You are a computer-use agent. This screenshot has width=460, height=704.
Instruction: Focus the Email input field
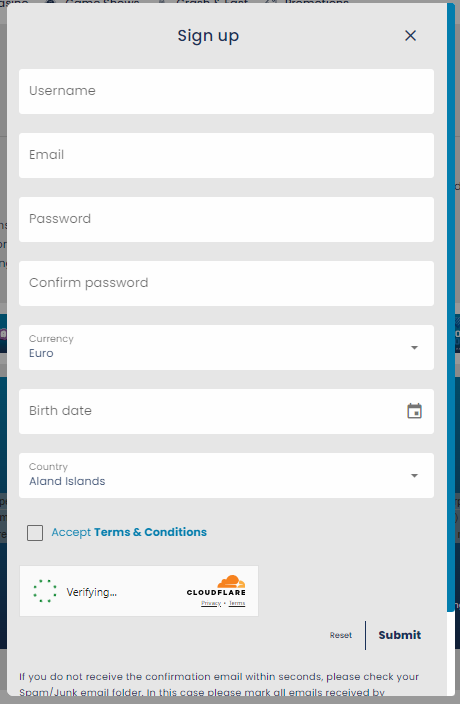226,155
